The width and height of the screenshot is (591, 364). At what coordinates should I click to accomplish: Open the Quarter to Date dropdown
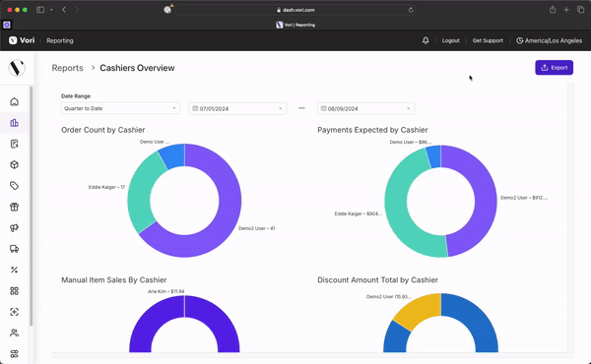[120, 108]
